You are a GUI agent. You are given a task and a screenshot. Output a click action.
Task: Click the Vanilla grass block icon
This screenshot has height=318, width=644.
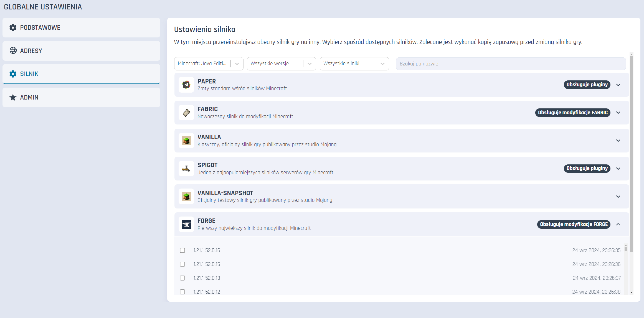(x=186, y=141)
